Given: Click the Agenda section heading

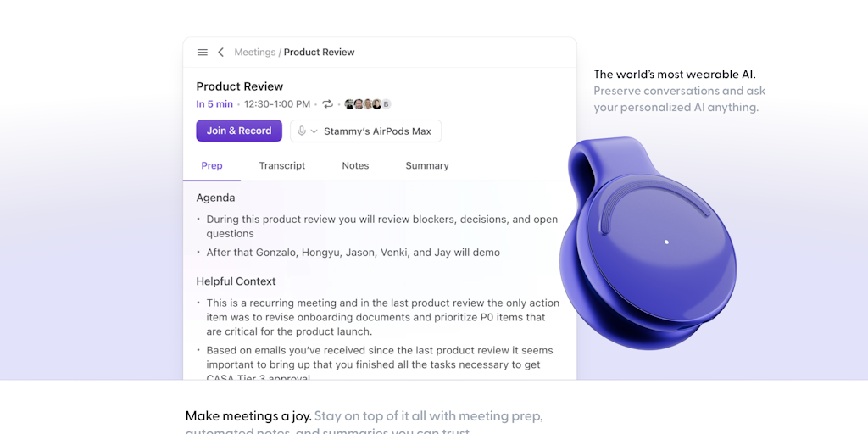Looking at the screenshot, I should (x=215, y=198).
